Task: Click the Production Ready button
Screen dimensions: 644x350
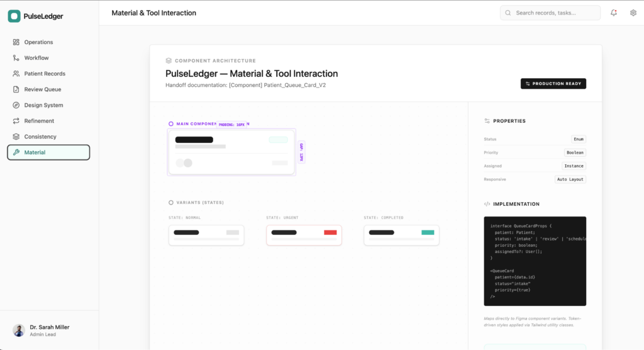Action: [x=553, y=84]
